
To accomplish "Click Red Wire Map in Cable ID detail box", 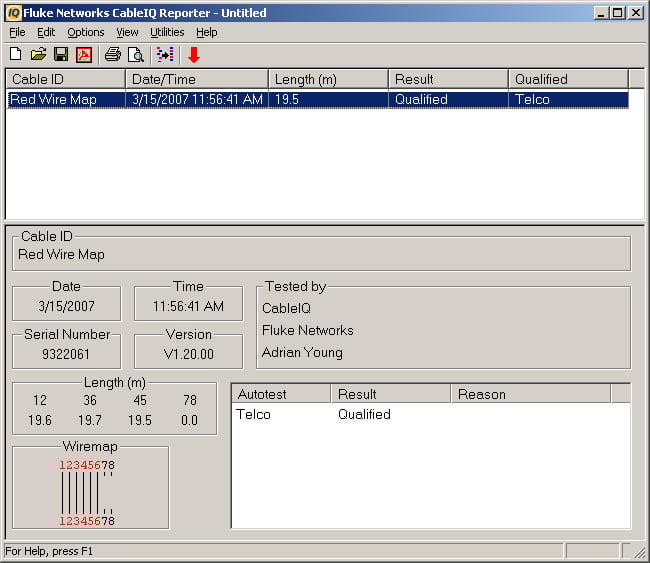I will tap(61, 254).
